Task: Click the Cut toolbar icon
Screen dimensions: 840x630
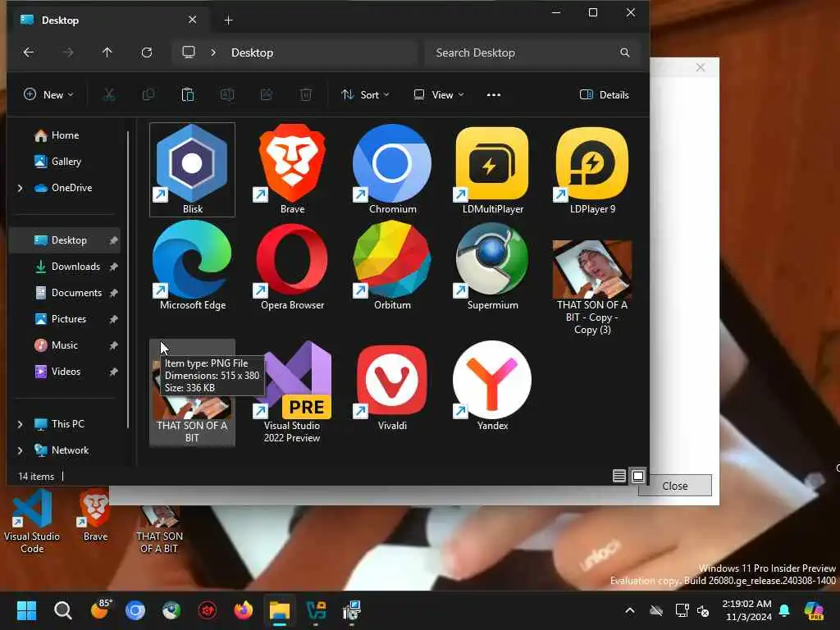Action: [x=109, y=95]
